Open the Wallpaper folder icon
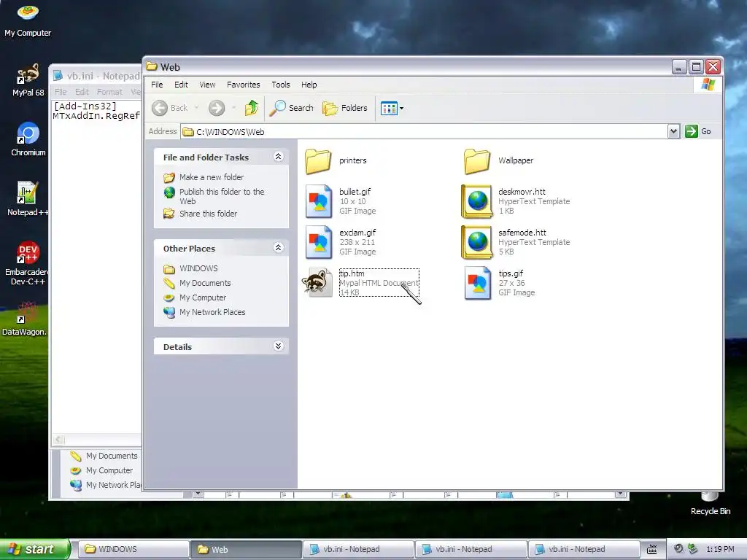The width and height of the screenshot is (747, 560). click(x=477, y=161)
